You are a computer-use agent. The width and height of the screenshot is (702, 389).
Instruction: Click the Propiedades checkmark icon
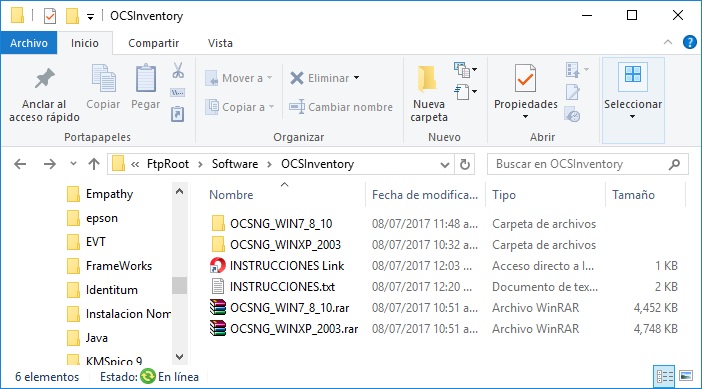pos(525,78)
